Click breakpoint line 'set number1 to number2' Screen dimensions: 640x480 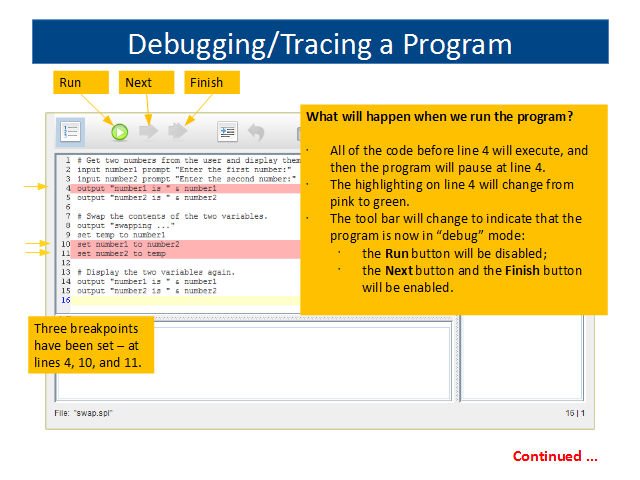tap(185, 244)
